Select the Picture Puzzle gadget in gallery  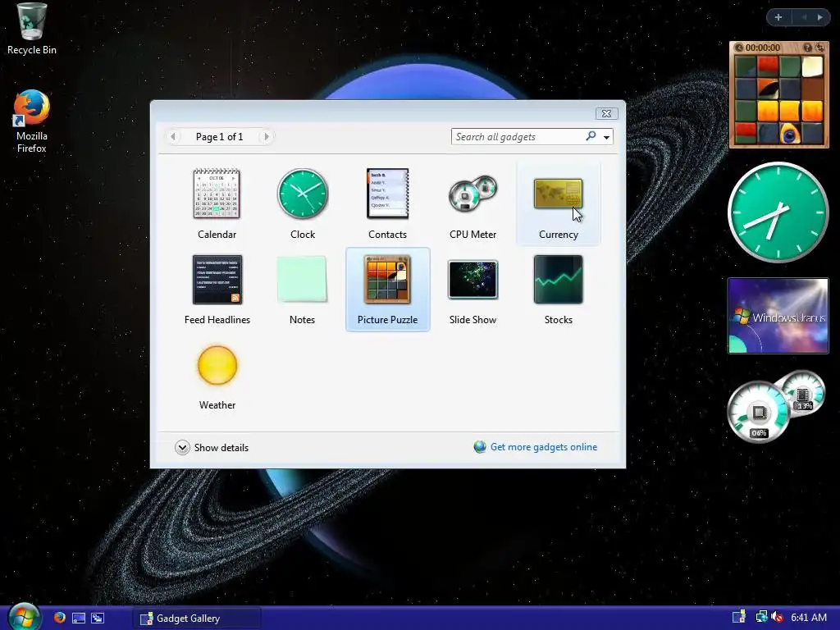(x=387, y=279)
